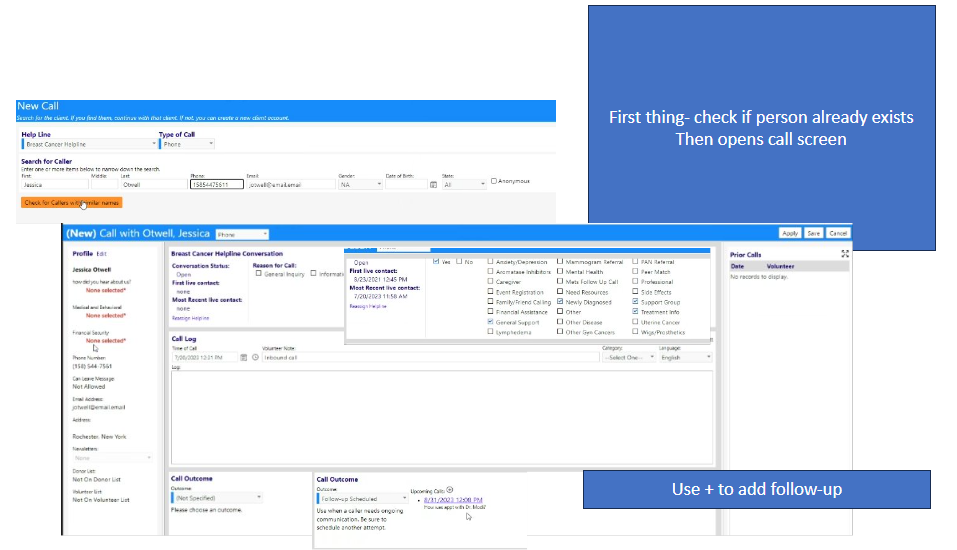
Task: Check the Anxiety/Depression checkbox
Action: pos(490,261)
